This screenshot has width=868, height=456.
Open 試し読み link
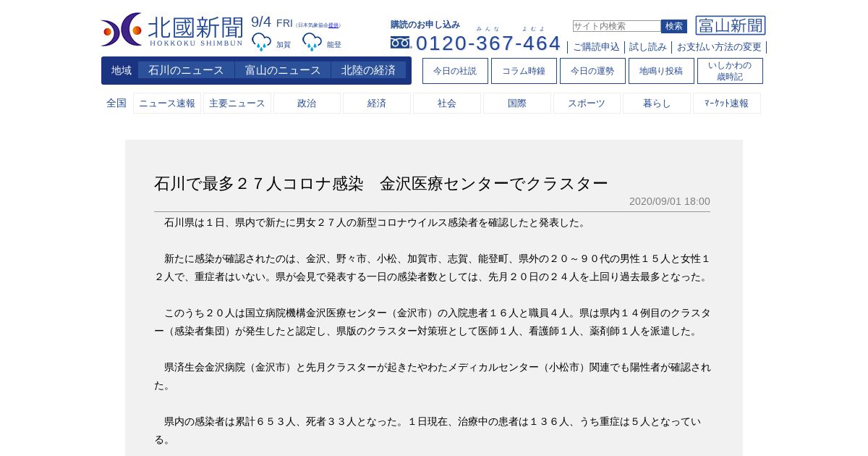(648, 47)
